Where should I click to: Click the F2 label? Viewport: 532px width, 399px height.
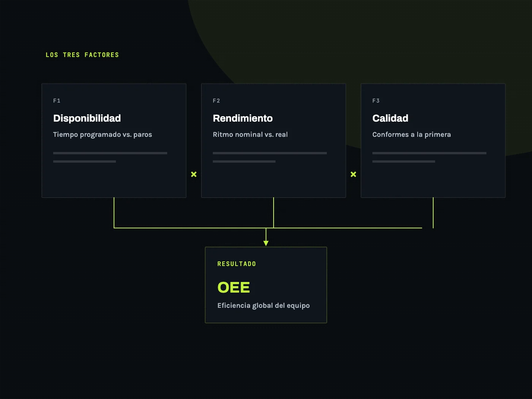216,101
